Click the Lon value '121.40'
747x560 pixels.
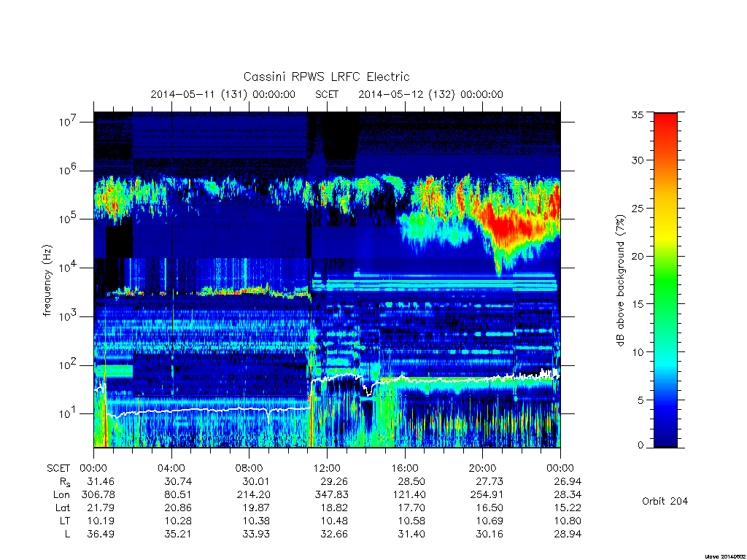pyautogui.click(x=409, y=495)
